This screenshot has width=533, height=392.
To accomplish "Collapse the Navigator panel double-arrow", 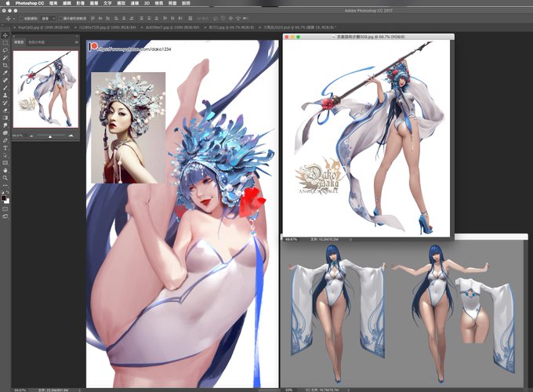I will 77,36.
